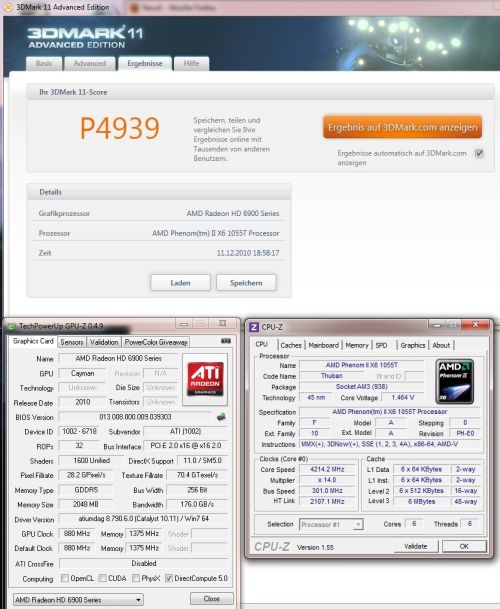
Task: Open the Graphics tab in CPU-Z
Action: 413,345
